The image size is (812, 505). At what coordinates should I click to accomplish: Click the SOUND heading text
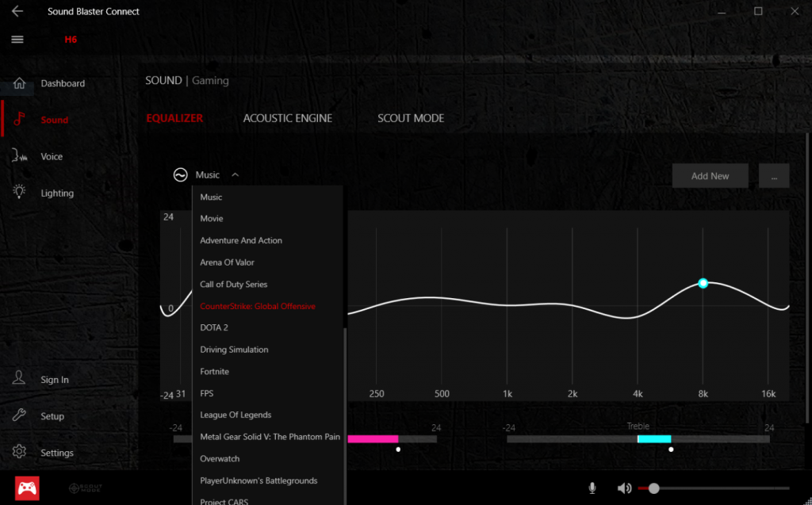(163, 80)
